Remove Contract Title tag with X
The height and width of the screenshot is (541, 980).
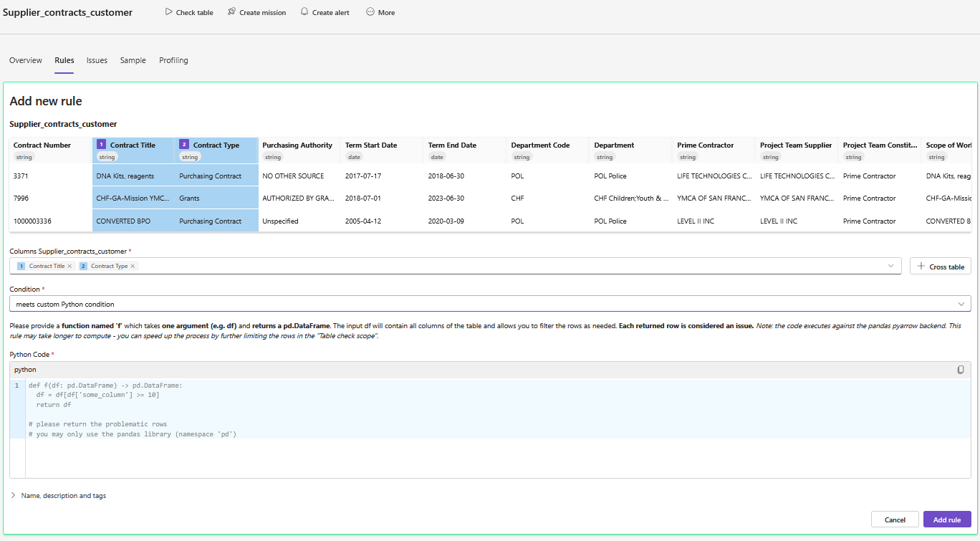[69, 266]
